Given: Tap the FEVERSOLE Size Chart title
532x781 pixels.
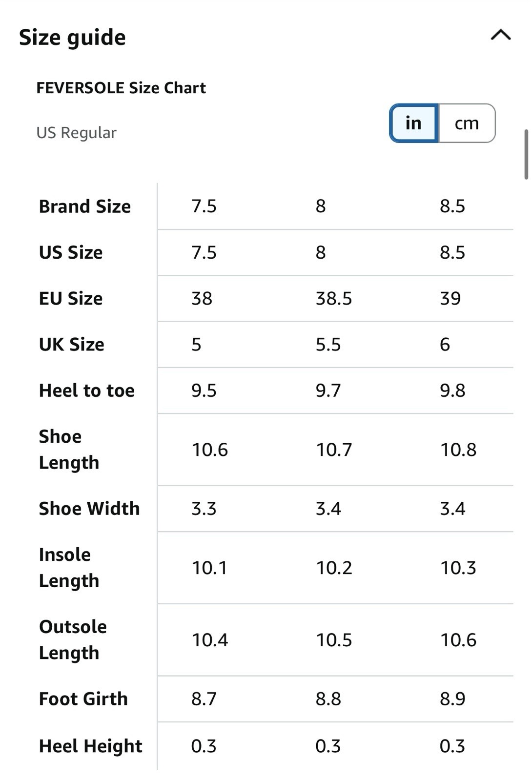Looking at the screenshot, I should [x=121, y=88].
